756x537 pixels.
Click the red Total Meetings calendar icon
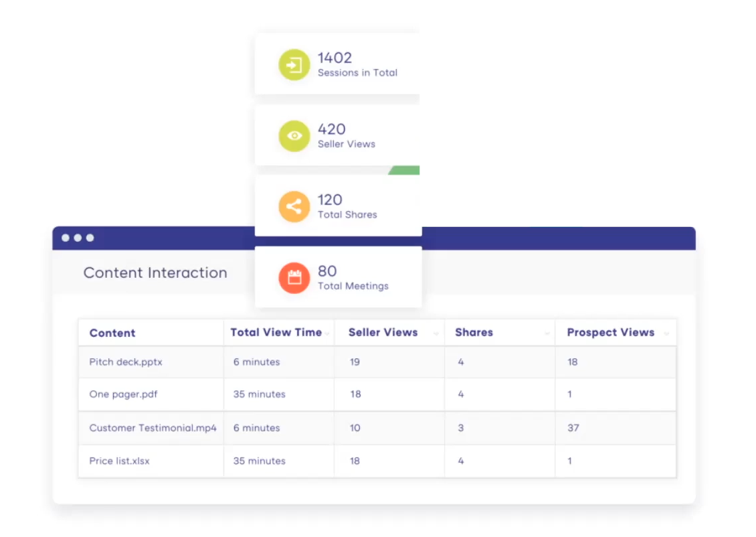pos(294,278)
